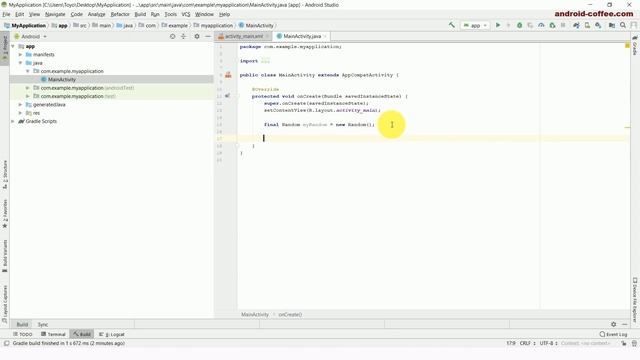This screenshot has height=360, width=640.
Task: Open the Sync tab in Build panel
Action: 43,324
